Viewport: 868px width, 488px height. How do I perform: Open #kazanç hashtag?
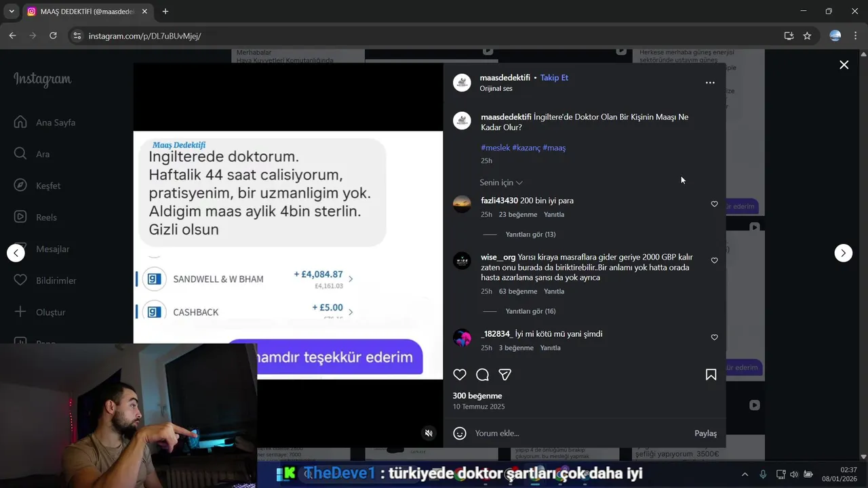(526, 148)
